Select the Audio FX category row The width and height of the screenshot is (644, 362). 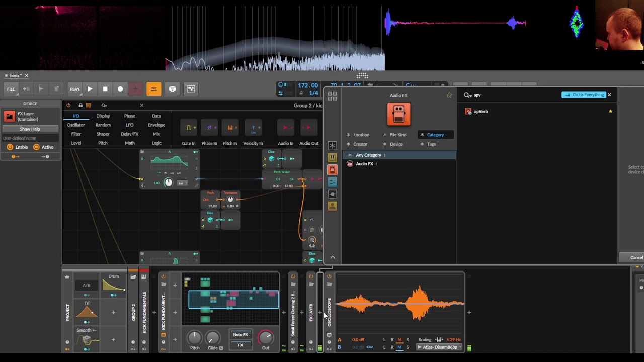pyautogui.click(x=399, y=164)
